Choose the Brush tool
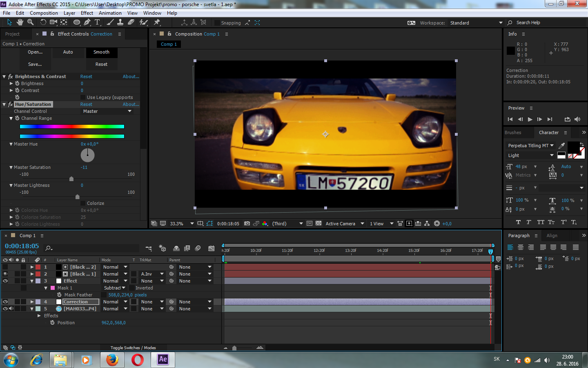The height and width of the screenshot is (368, 588). [110, 22]
